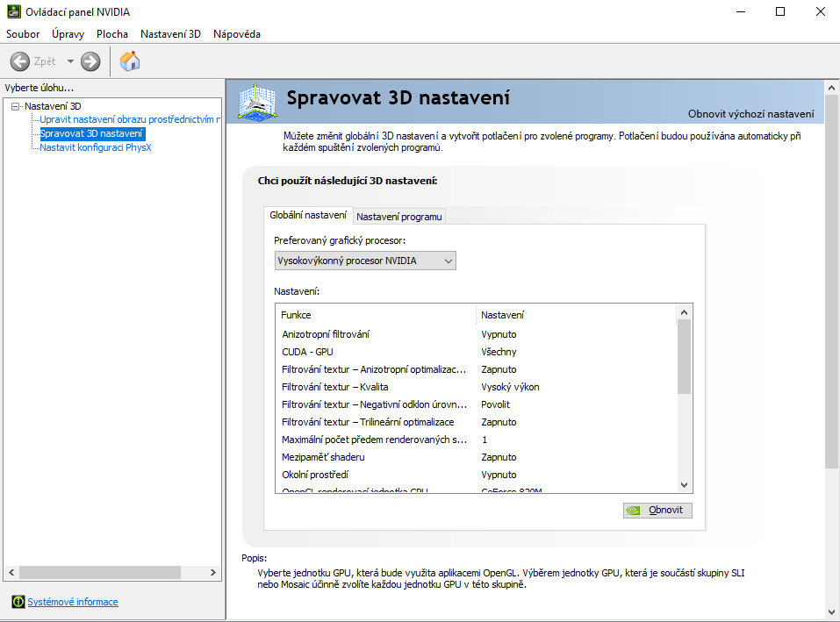Close the NVIDIA Control Panel window

820,11
